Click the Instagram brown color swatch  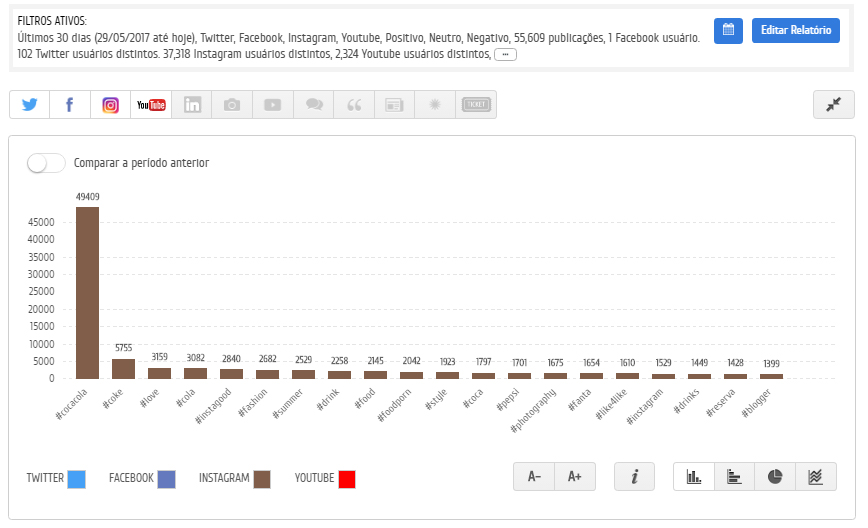(x=262, y=479)
